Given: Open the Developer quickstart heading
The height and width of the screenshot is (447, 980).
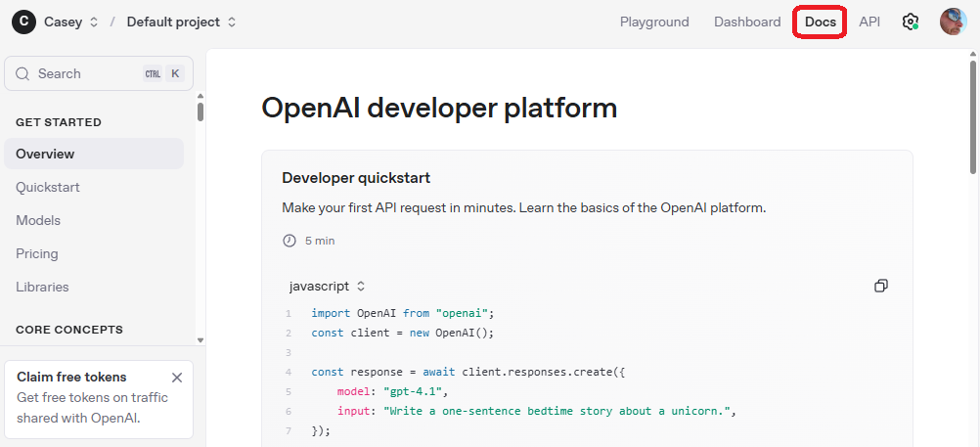Looking at the screenshot, I should click(356, 178).
